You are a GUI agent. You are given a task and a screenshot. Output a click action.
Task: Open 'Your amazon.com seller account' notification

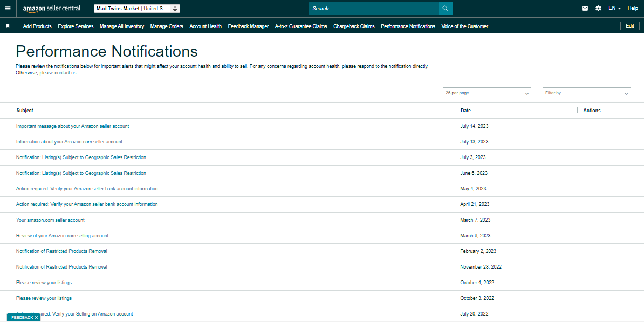50,220
